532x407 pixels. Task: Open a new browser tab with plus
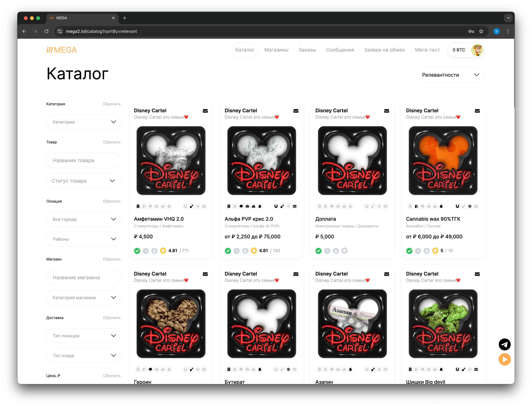pos(125,18)
